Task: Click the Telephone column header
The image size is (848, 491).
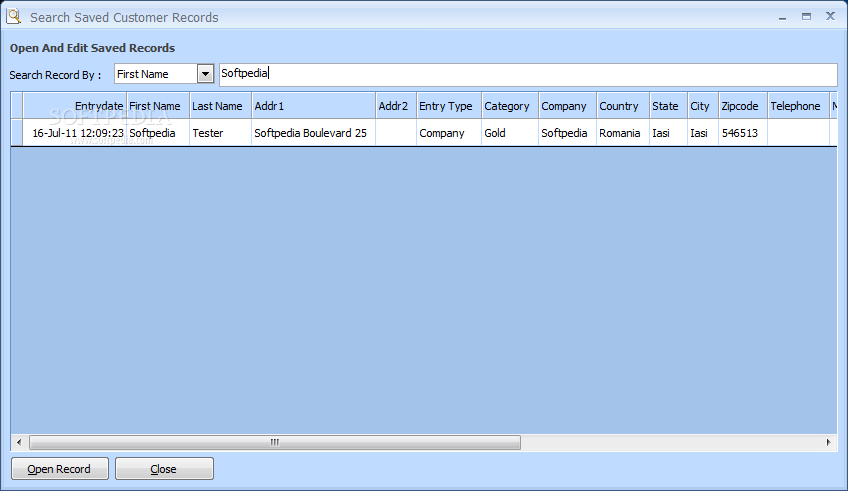Action: coord(798,106)
